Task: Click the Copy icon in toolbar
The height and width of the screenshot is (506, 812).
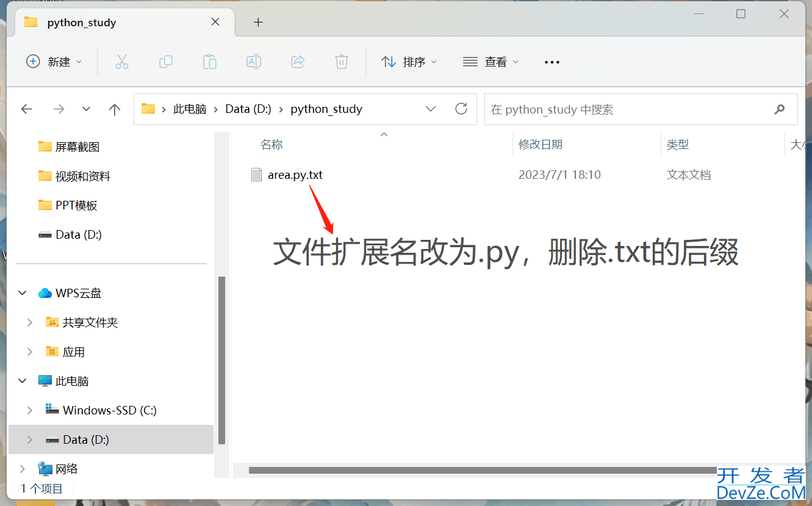Action: [x=166, y=62]
